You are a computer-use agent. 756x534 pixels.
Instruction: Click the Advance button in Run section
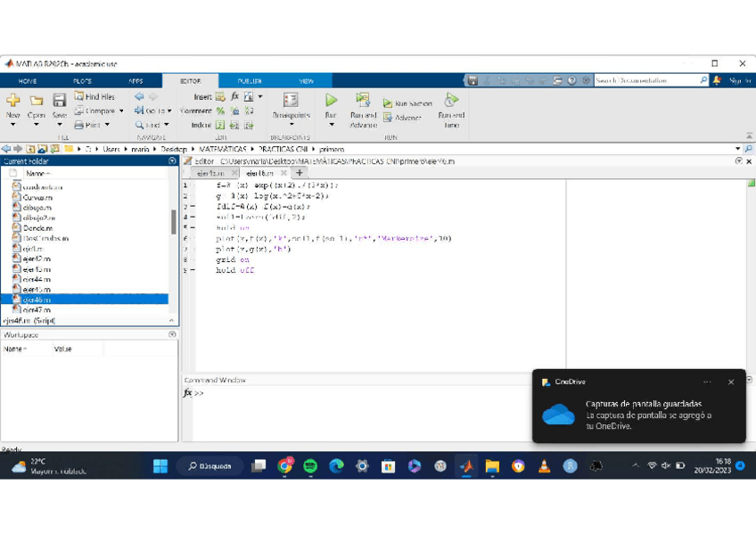pos(402,118)
